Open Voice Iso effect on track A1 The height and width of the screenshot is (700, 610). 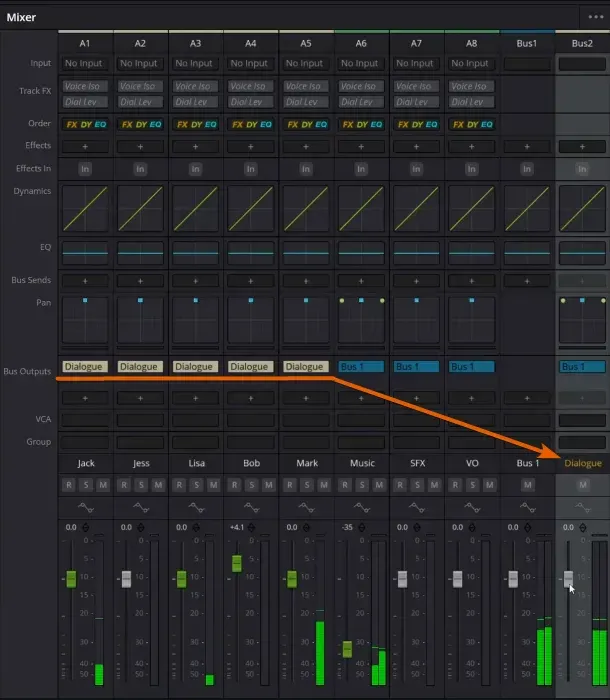[x=85, y=86]
